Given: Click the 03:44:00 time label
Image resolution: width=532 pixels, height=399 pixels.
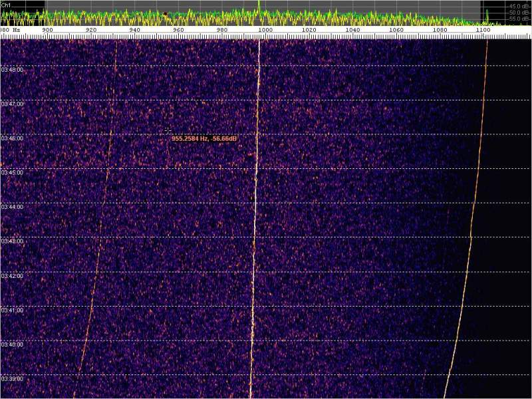Looking at the screenshot, I should [x=12, y=207].
